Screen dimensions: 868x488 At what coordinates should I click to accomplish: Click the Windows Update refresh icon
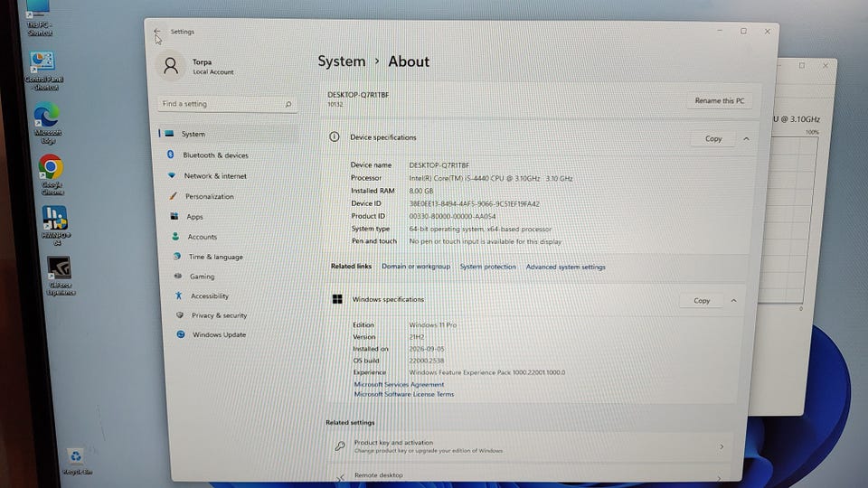(x=181, y=334)
